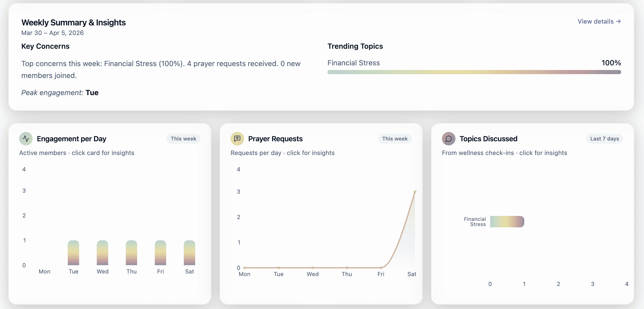This screenshot has width=644, height=309.
Task: Click the Sat data point on Prayer Requests line
Action: tap(415, 192)
